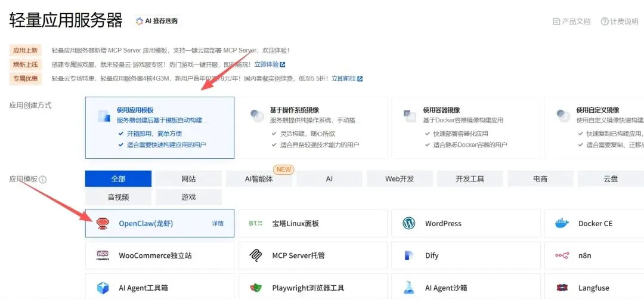Image resolution: width=644 pixels, height=299 pixels.
Task: Switch to the 开发工具 category tab
Action: [470, 179]
